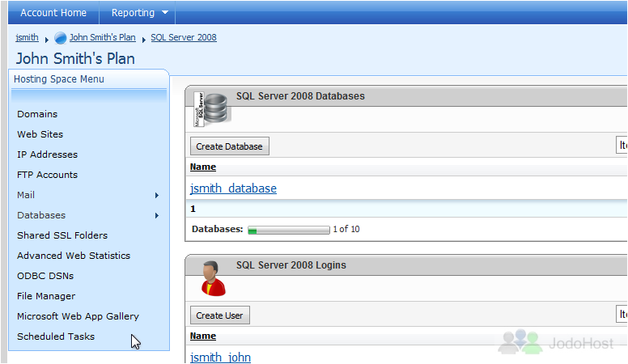Open the jsmith_database link
The image size is (628, 364).
233,188
